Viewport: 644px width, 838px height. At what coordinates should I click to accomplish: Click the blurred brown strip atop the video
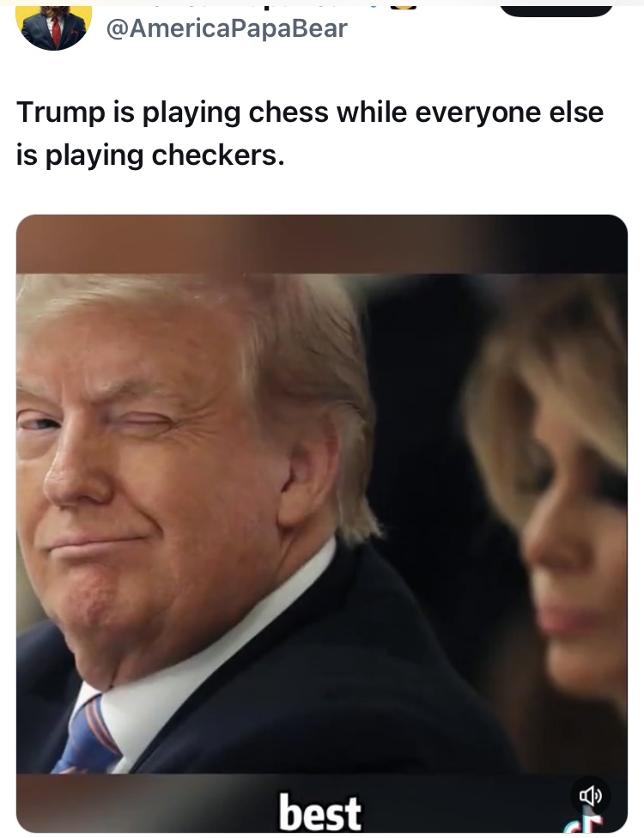(x=322, y=244)
